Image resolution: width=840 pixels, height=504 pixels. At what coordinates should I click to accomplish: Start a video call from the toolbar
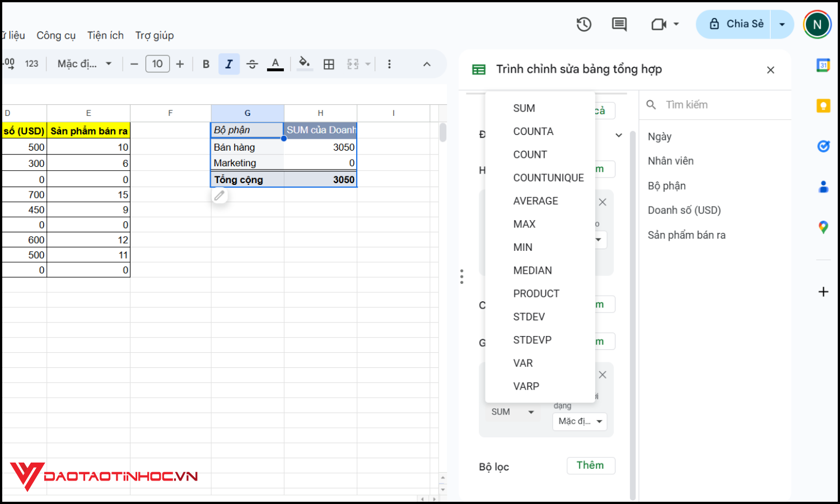pyautogui.click(x=659, y=24)
